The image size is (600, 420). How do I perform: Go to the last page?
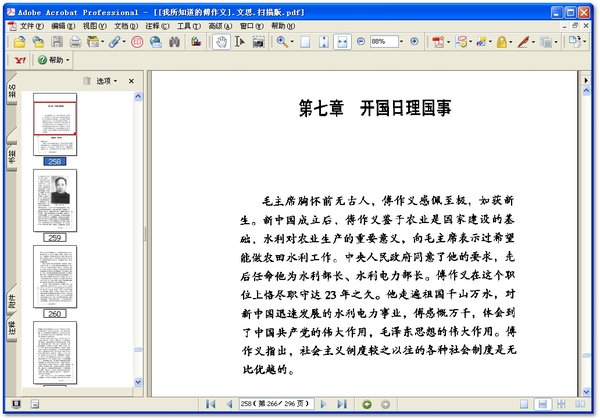342,404
